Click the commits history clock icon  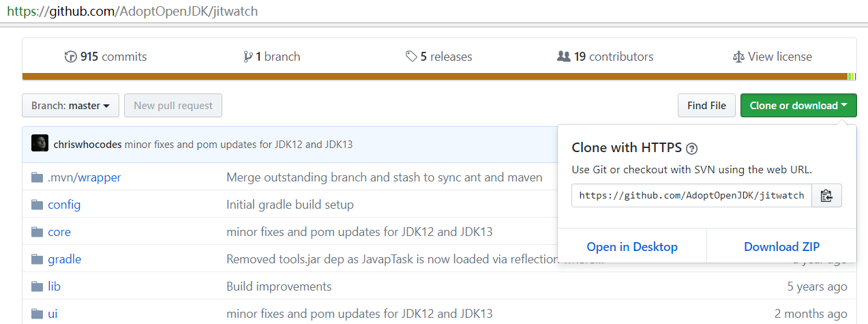click(70, 57)
